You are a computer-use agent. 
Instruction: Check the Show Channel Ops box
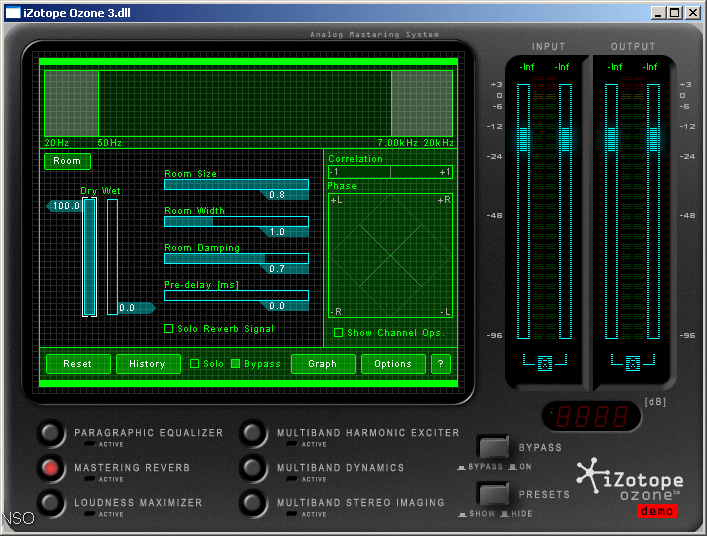[x=338, y=333]
